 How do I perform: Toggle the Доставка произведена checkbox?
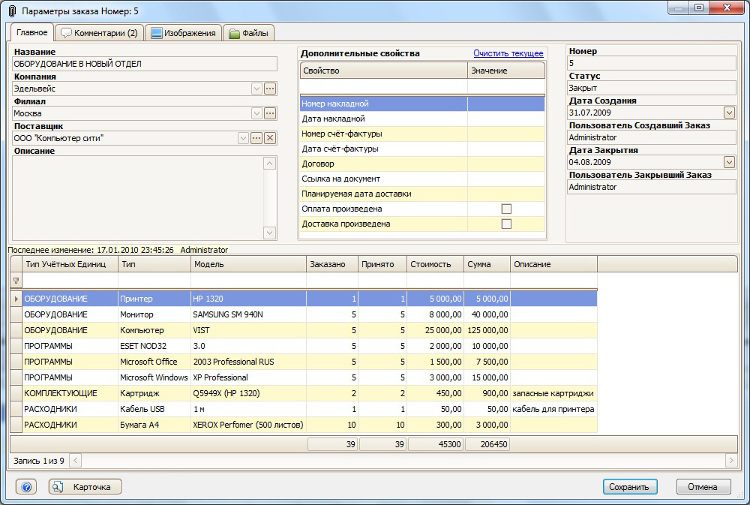tap(506, 224)
